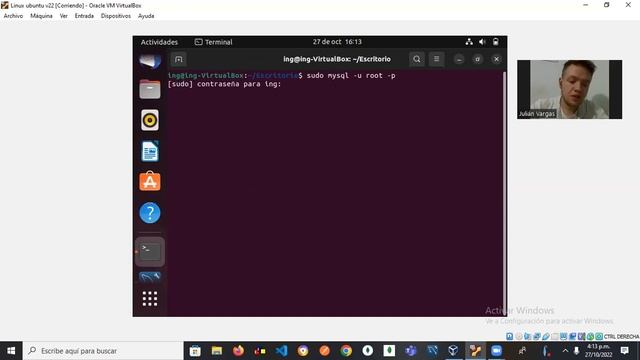
Task: Open Ubuntu Software from the dock
Action: pos(150,181)
